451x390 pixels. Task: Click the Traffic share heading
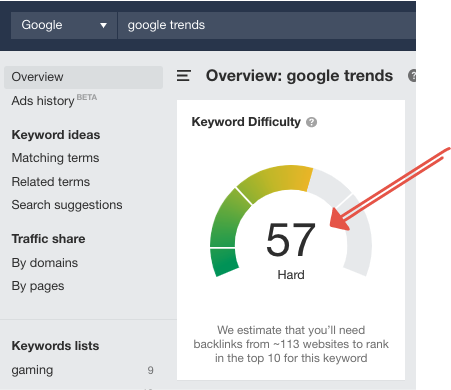48,239
